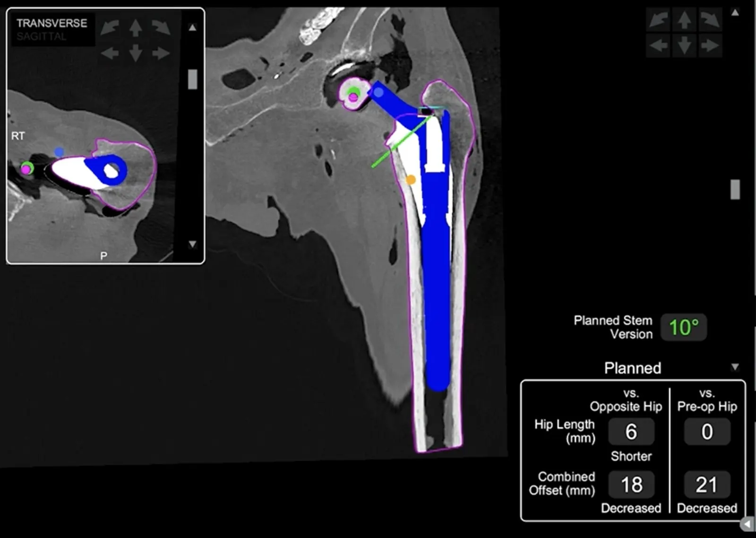The width and height of the screenshot is (756, 538).
Task: Click the Combined Offset value 18
Action: tap(631, 485)
